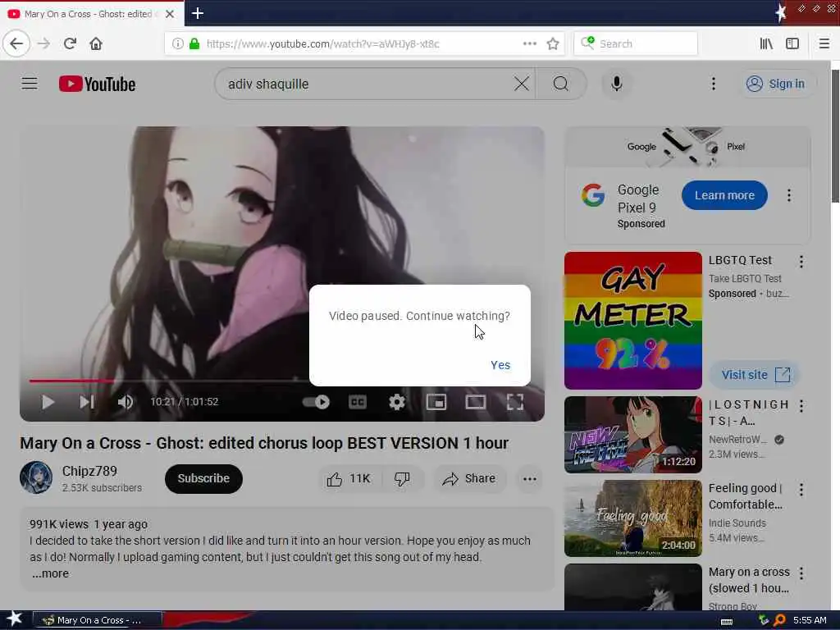Mute the video volume
The height and width of the screenshot is (630, 840).
(x=126, y=402)
